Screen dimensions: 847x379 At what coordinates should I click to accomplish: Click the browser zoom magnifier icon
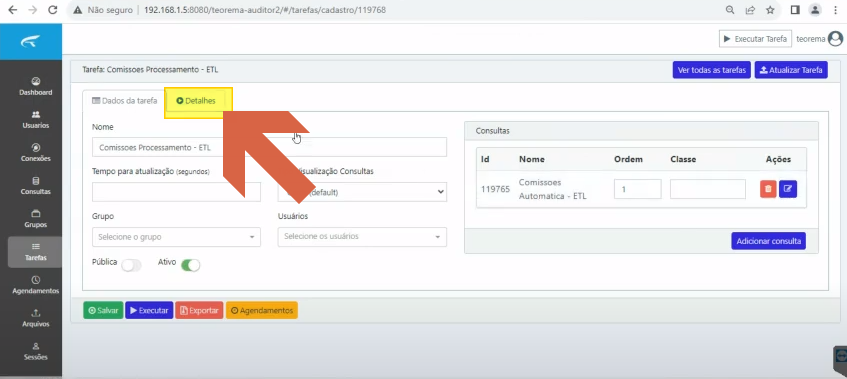coord(730,10)
